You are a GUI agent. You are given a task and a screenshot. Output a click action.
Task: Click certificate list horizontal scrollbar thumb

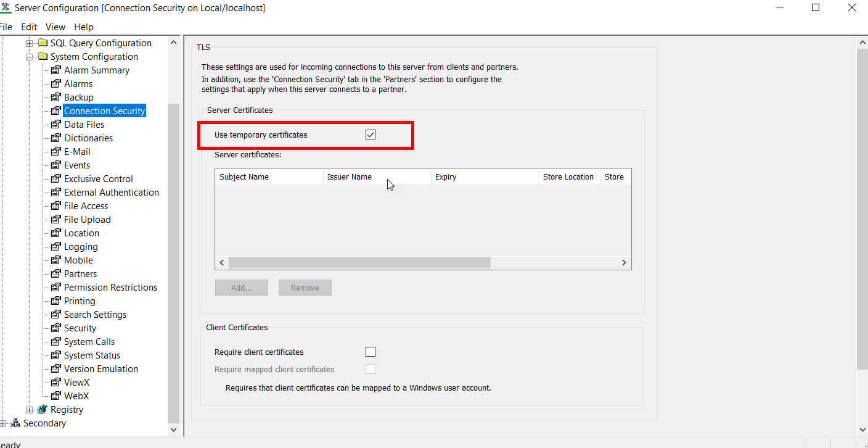click(x=359, y=262)
